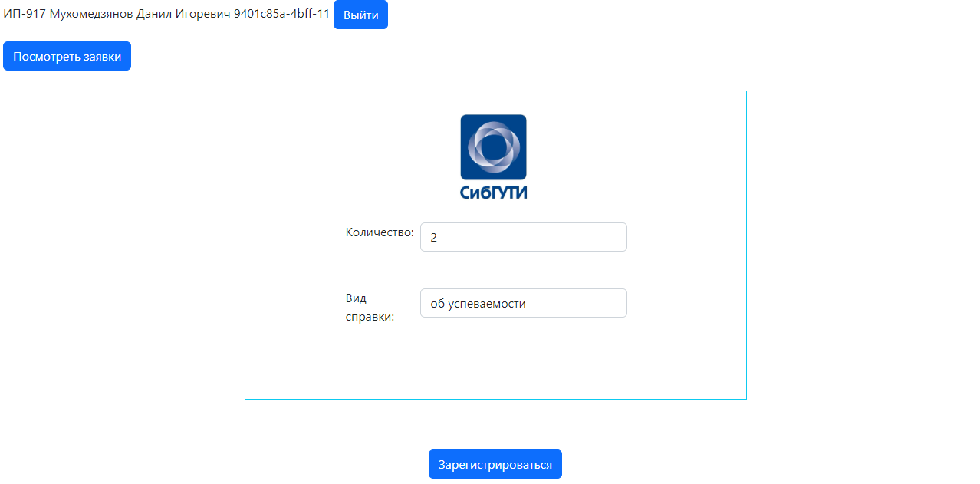The width and height of the screenshot is (980, 484).
Task: Focus the Количество input field
Action: [524, 237]
